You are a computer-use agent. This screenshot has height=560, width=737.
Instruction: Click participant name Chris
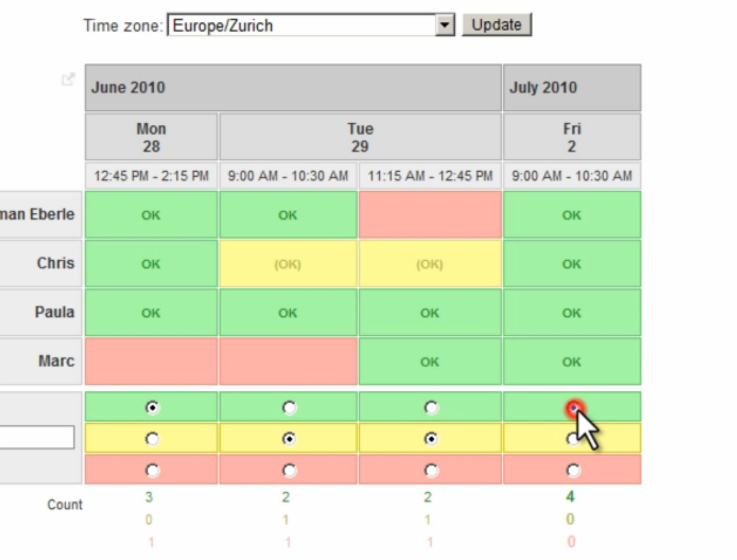(55, 263)
